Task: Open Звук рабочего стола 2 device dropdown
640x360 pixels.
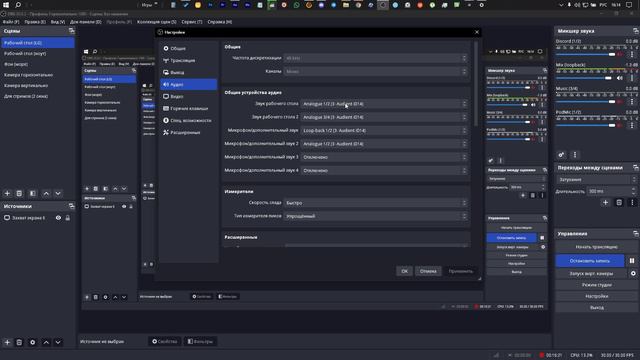Action: pyautogui.click(x=384, y=117)
